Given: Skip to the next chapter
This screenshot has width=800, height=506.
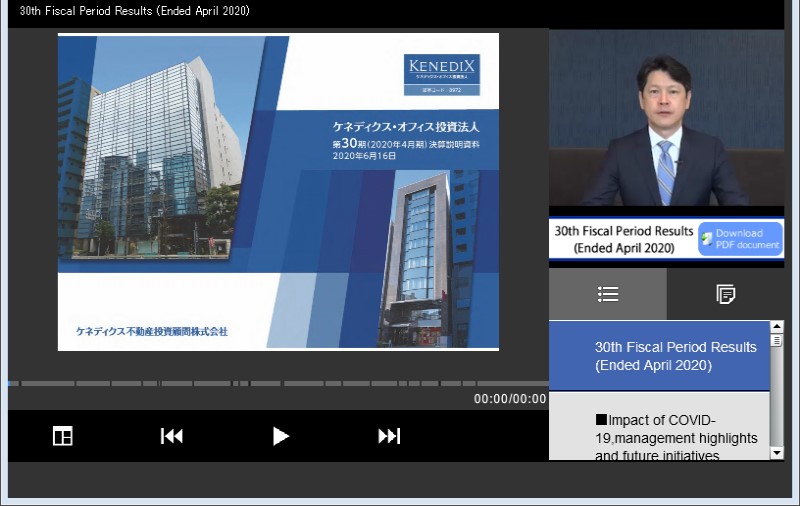Looking at the screenshot, I should tap(389, 436).
